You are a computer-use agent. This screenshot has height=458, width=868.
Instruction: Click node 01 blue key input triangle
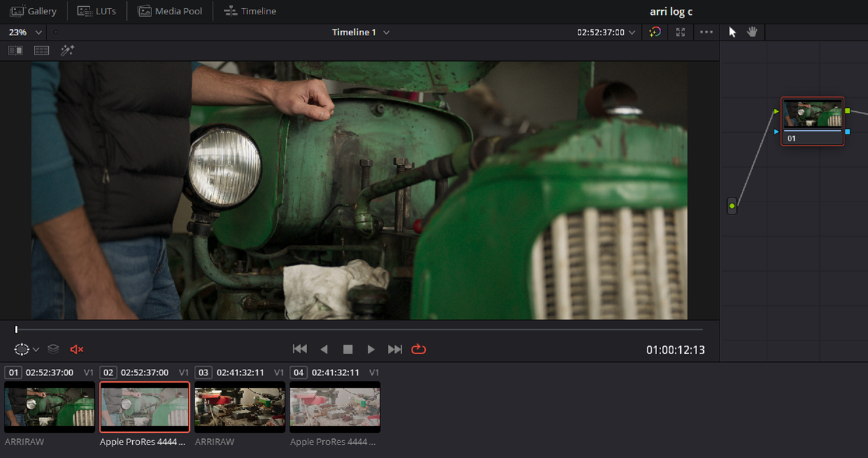[x=776, y=132]
